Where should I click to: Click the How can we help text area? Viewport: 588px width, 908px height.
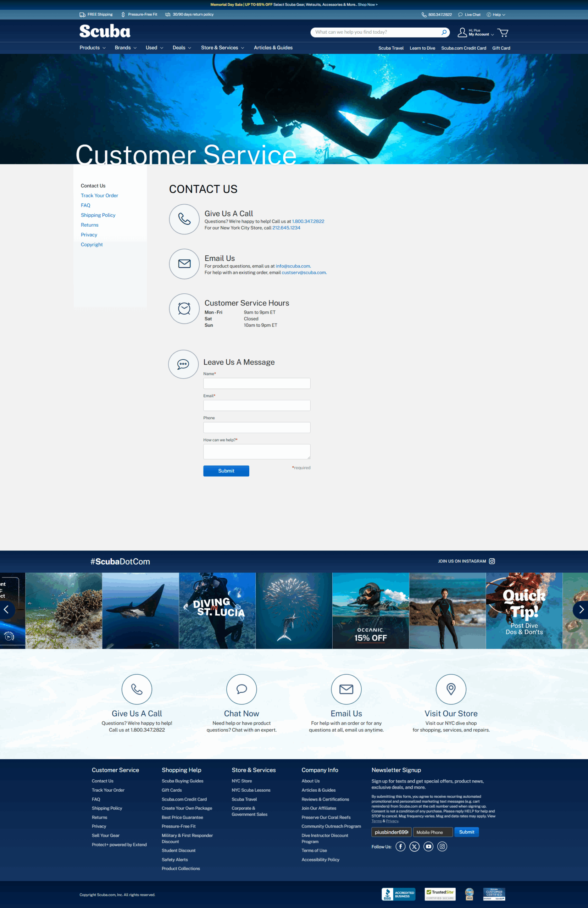pyautogui.click(x=257, y=452)
